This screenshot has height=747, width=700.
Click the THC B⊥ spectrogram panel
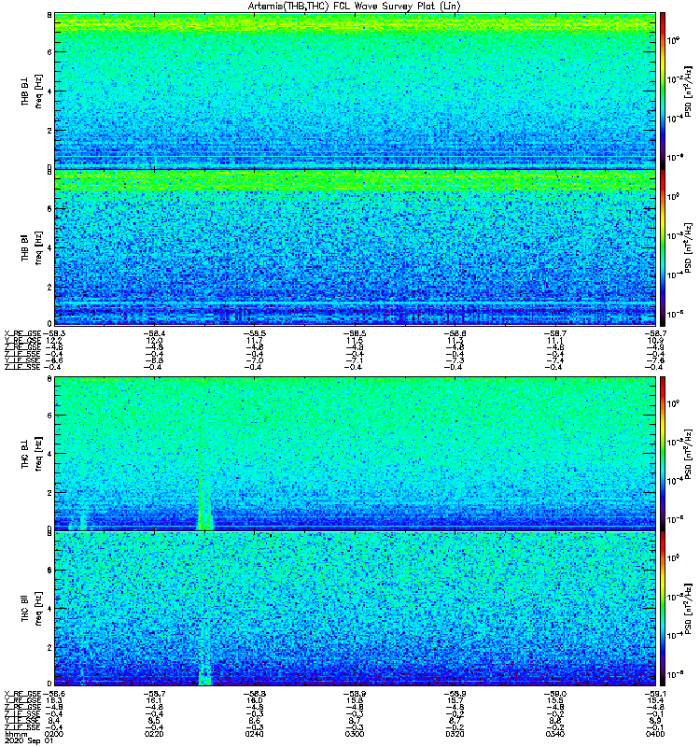(356, 454)
